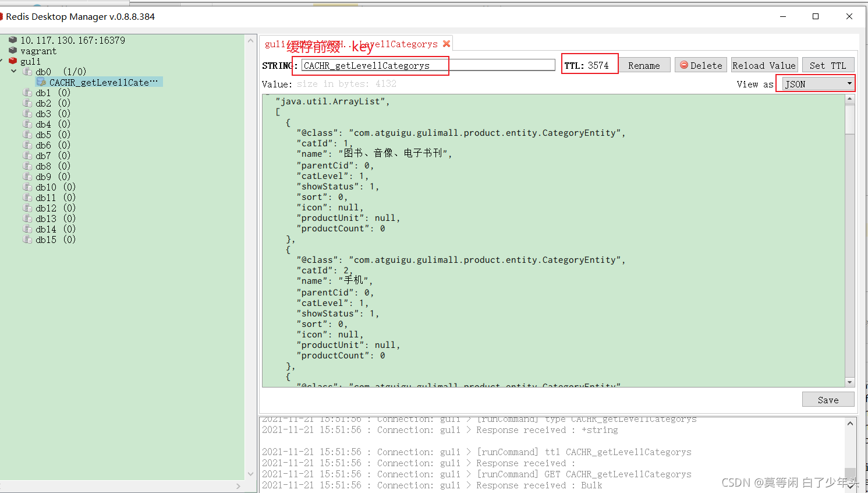Image resolution: width=868 pixels, height=493 pixels.
Task: Select the db10 (0) label
Action: point(55,187)
